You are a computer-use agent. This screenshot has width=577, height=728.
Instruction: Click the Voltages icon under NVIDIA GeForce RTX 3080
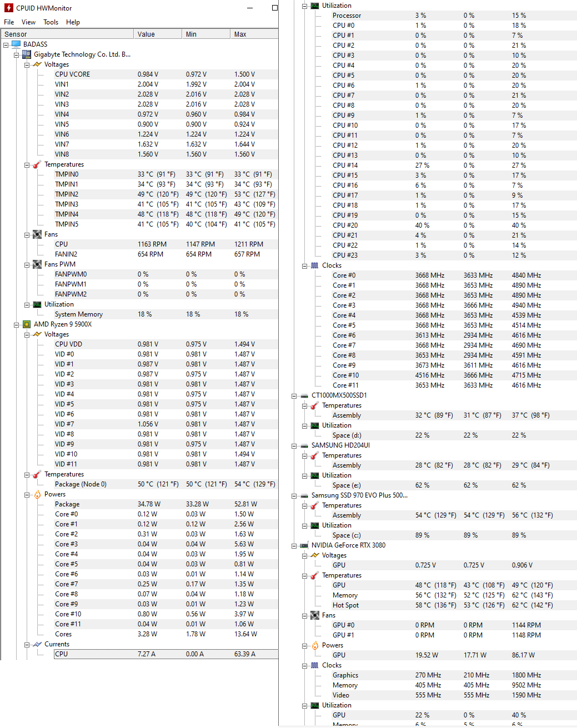315,555
